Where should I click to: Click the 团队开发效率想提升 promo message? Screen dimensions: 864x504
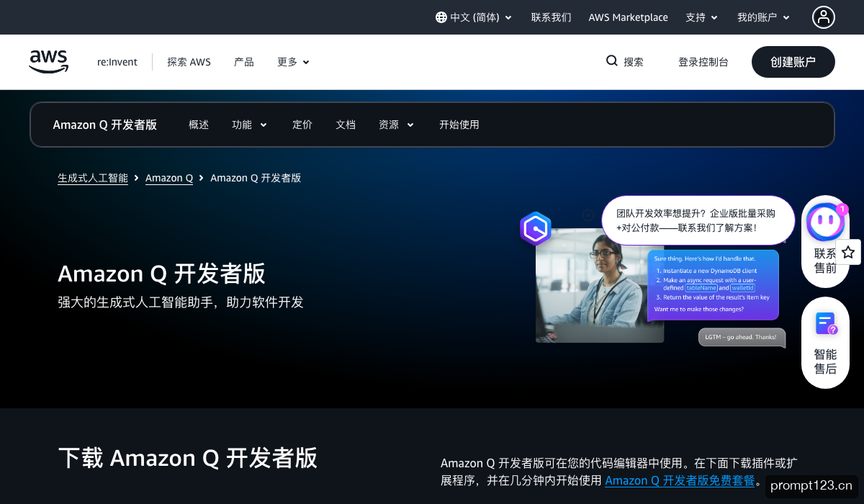pos(698,220)
